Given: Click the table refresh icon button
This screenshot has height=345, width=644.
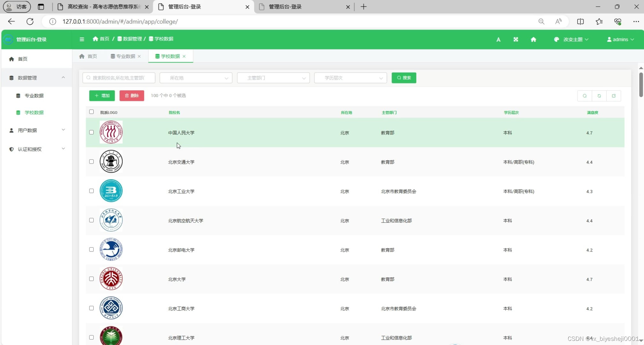Looking at the screenshot, I should tap(599, 96).
